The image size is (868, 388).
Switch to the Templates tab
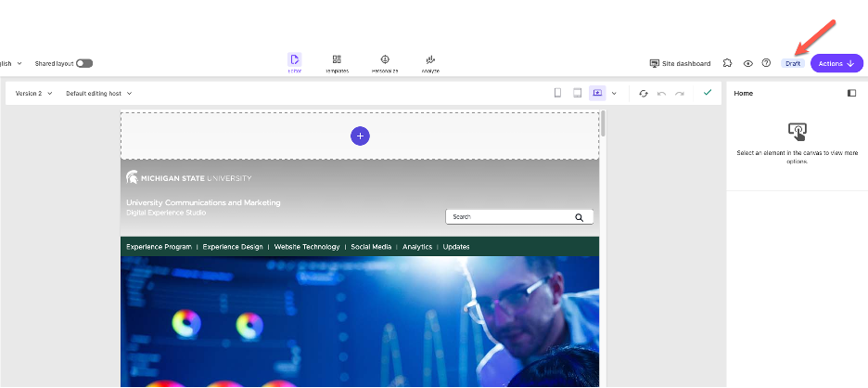tap(337, 63)
